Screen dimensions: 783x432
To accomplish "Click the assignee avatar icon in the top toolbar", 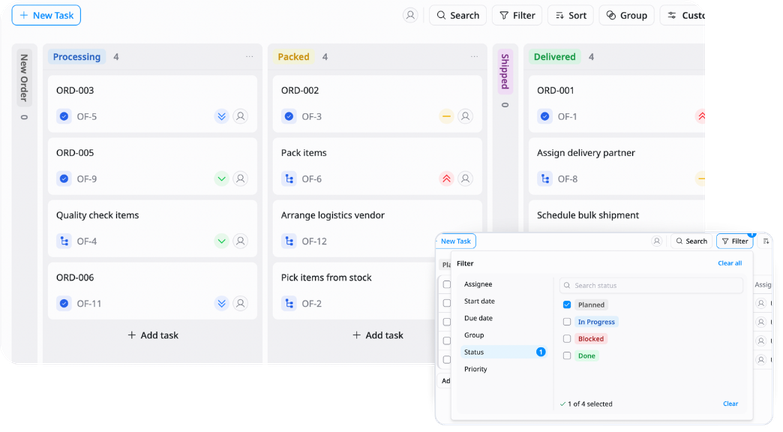I will (x=410, y=15).
